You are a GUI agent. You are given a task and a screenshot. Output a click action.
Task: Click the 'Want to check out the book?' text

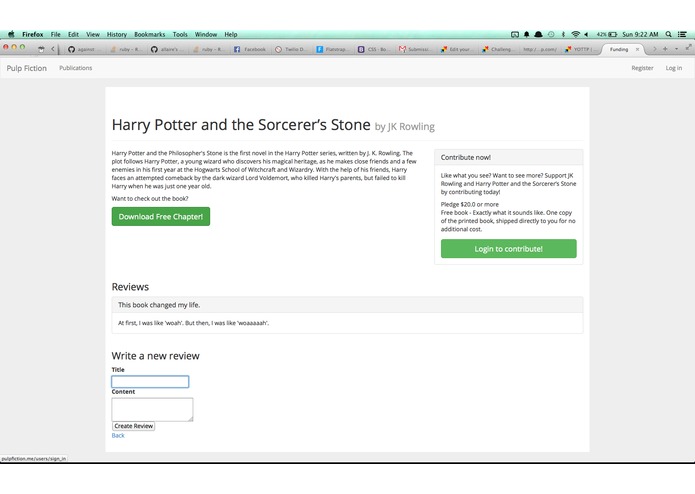coord(150,198)
